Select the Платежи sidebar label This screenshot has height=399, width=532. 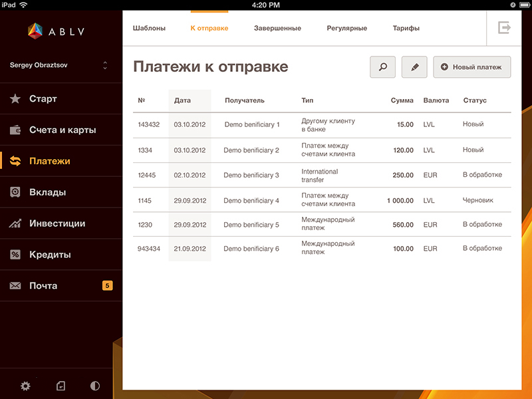(49, 161)
